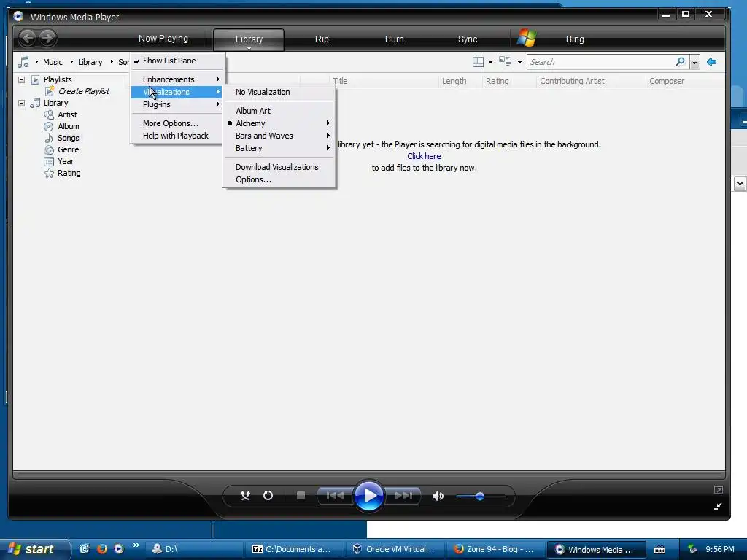Click the seek progress bar
Image resolution: width=747 pixels, height=560 pixels.
pyautogui.click(x=368, y=475)
